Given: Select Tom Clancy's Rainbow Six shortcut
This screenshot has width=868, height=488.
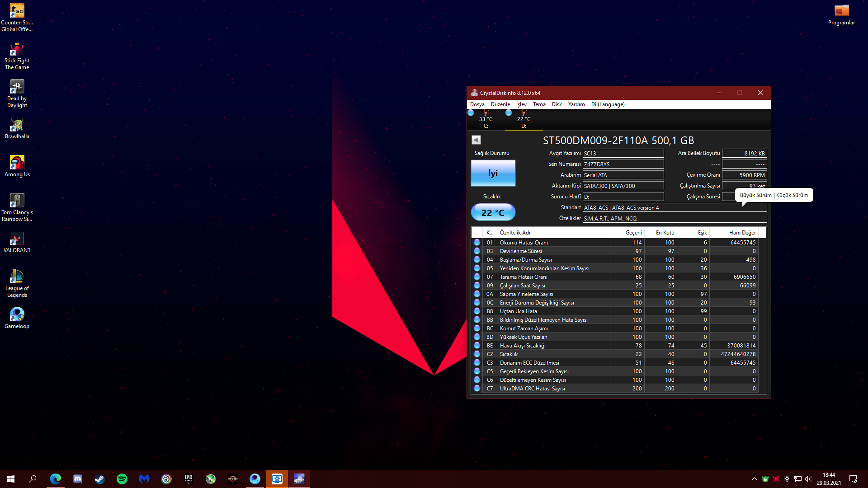Looking at the screenshot, I should tap(17, 207).
